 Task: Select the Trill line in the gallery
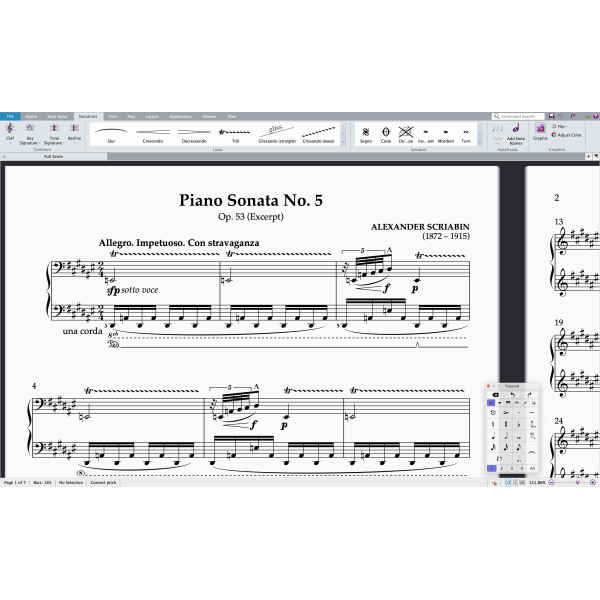click(235, 135)
